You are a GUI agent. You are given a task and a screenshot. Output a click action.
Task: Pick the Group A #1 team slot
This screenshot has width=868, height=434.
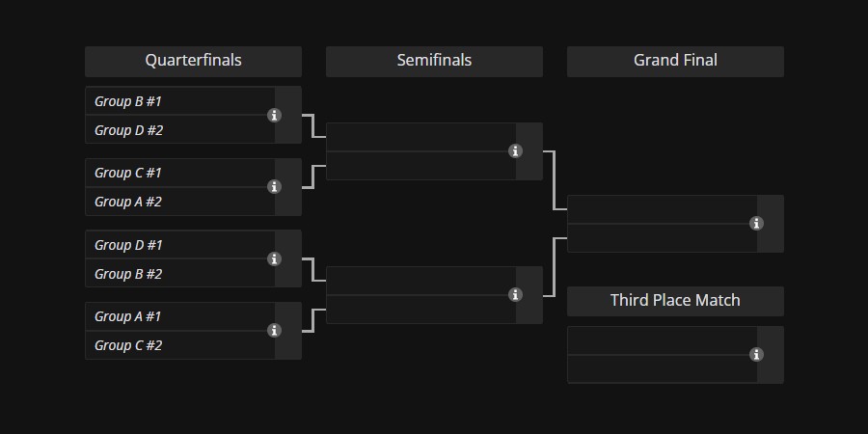pyautogui.click(x=180, y=316)
